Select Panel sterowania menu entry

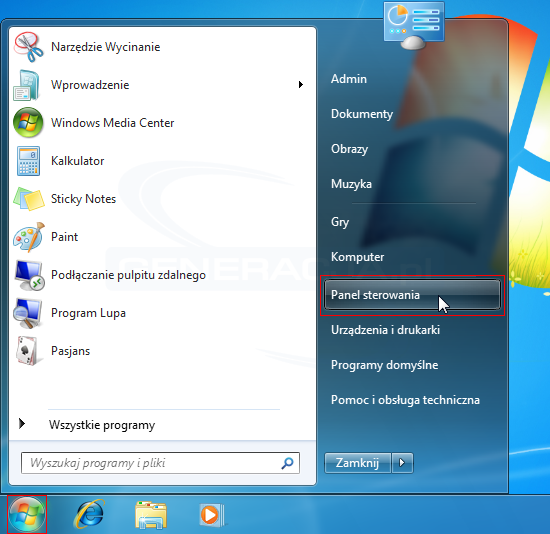(x=412, y=295)
